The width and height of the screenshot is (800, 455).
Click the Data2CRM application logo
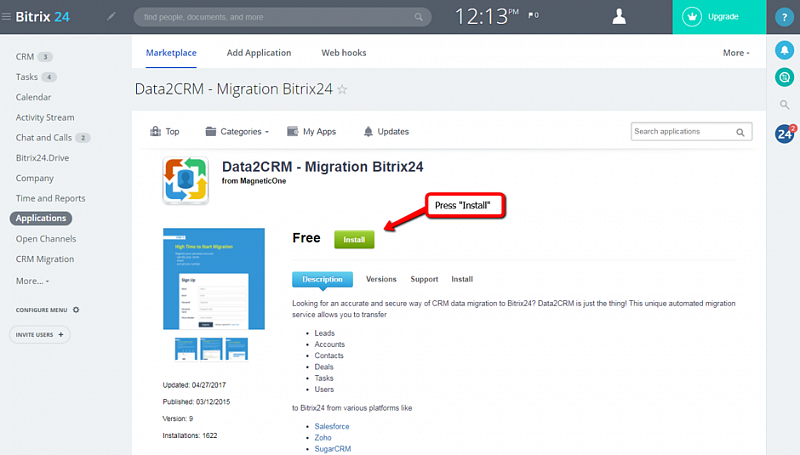click(x=185, y=181)
